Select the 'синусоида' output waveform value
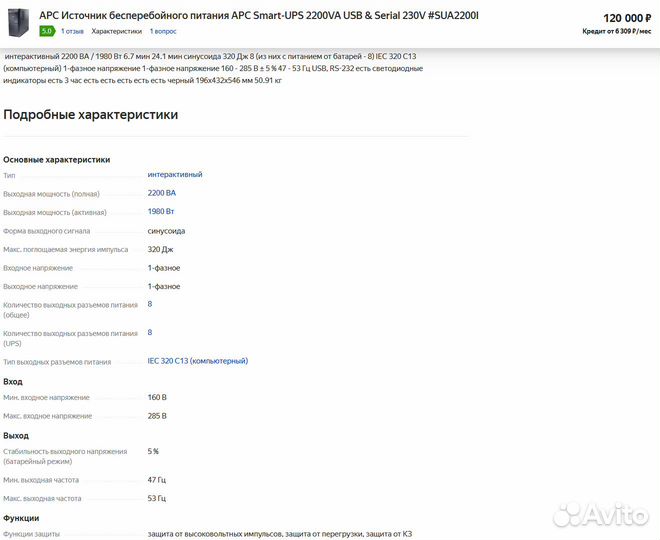Image resolution: width=660 pixels, height=540 pixels. pos(166,231)
